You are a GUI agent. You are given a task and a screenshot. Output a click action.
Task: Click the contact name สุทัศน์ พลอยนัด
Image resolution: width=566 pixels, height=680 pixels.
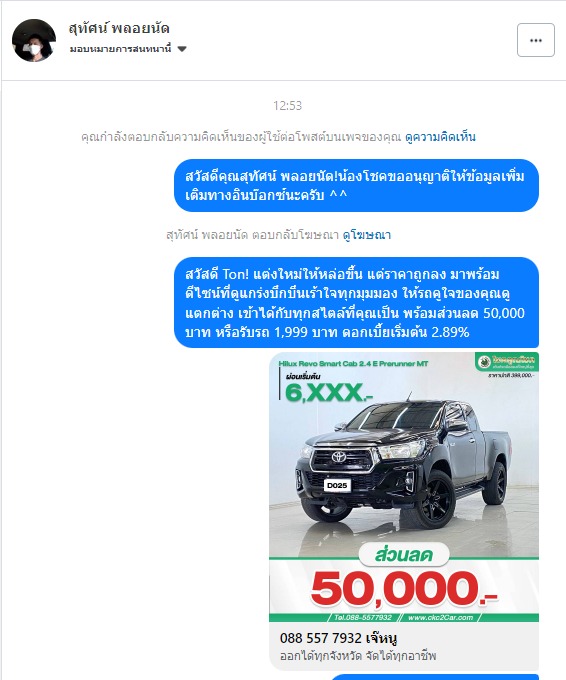tap(119, 29)
